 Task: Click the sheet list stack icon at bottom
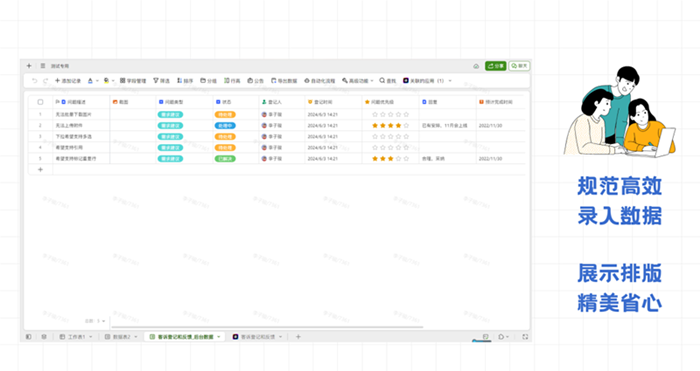44,337
